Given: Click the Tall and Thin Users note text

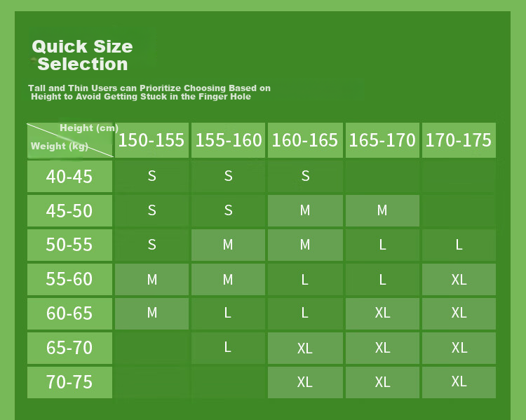Looking at the screenshot, I should click(x=149, y=93).
